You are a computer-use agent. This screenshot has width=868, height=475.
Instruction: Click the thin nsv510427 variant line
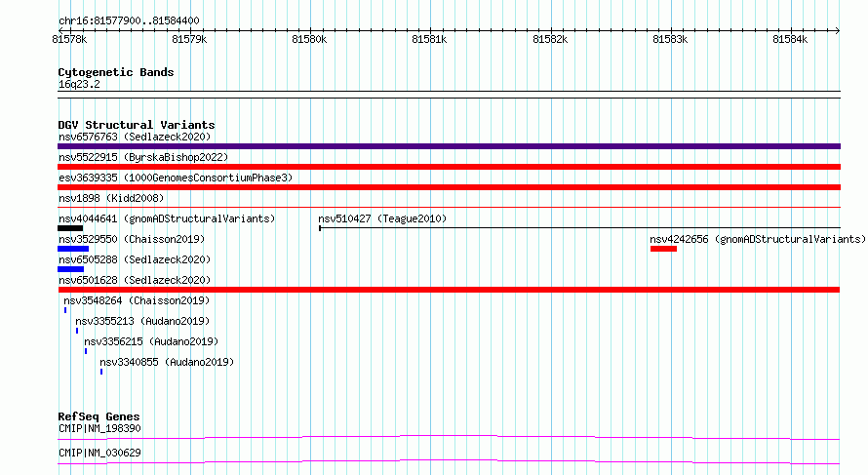pyautogui.click(x=579, y=228)
